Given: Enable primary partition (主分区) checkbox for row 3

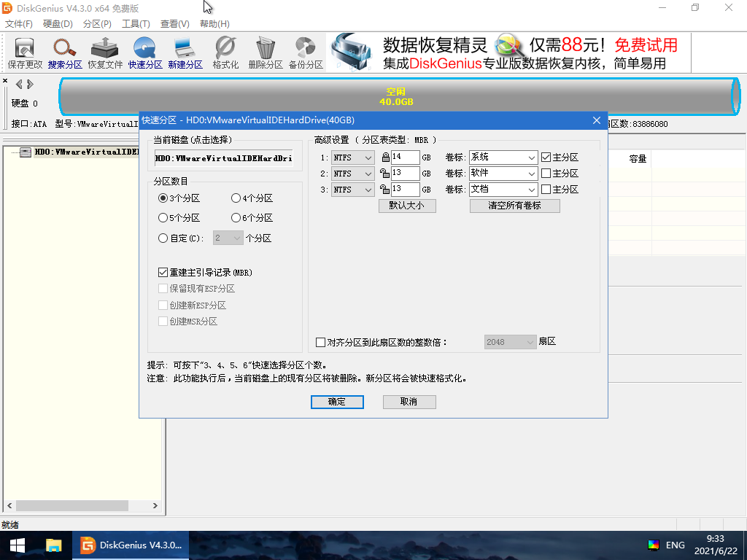Looking at the screenshot, I should point(546,190).
